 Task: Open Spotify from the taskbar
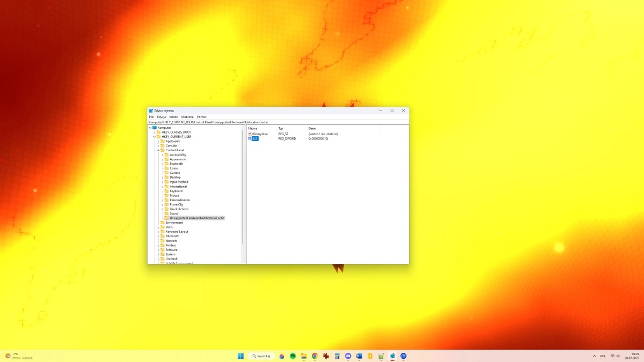coord(292,356)
